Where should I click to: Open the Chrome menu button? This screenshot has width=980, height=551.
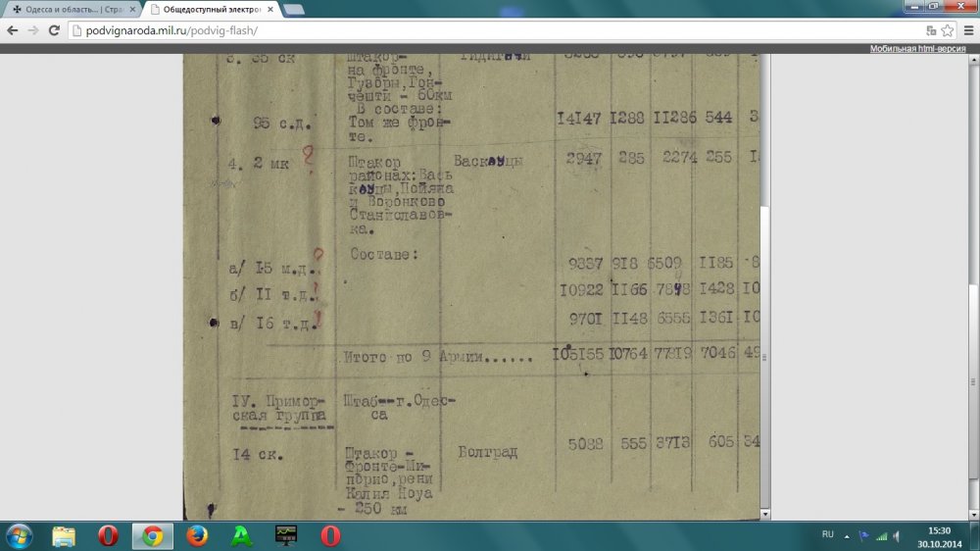pos(969,30)
